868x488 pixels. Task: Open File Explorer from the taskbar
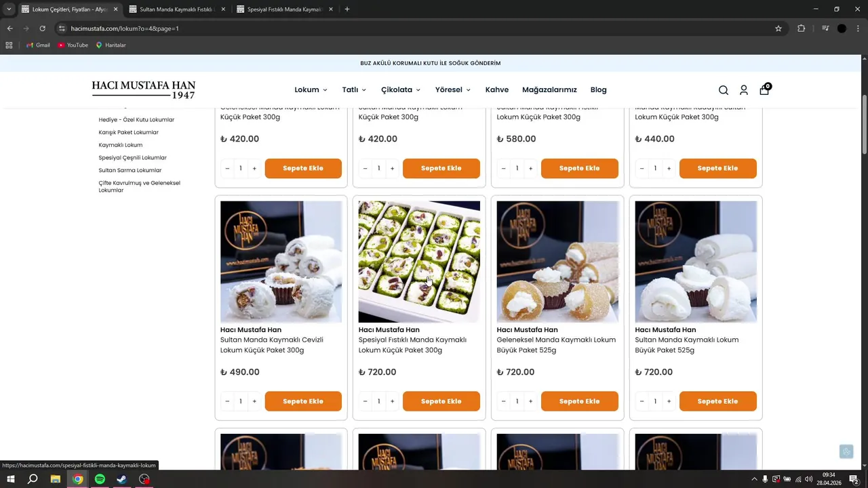[56, 479]
